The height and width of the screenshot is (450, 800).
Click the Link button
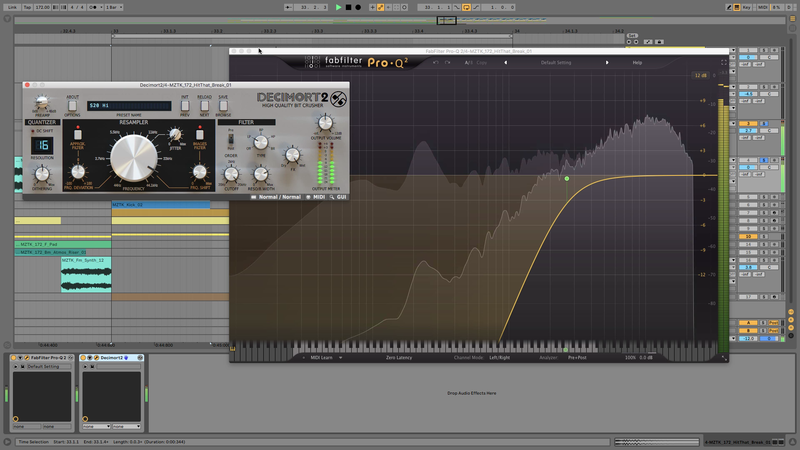(x=12, y=7)
